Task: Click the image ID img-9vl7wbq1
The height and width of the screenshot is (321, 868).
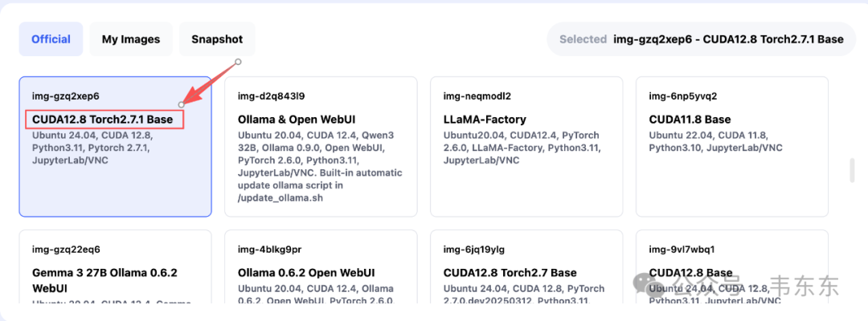Action: click(x=682, y=249)
